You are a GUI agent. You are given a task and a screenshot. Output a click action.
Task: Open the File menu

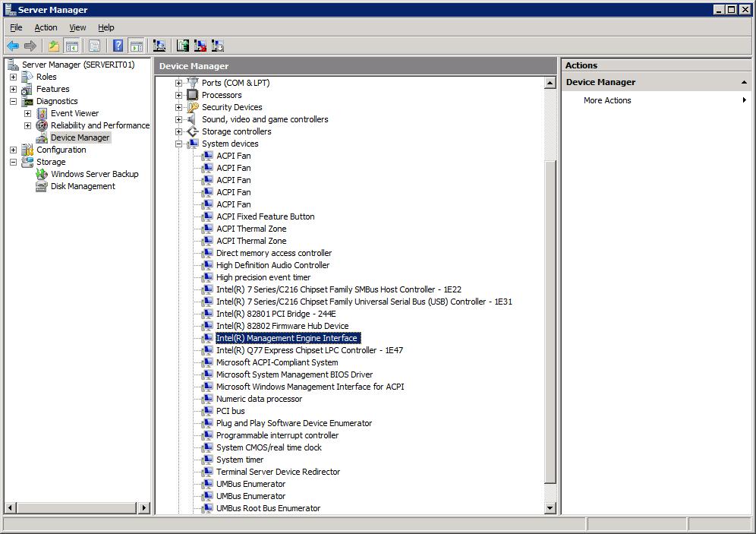click(x=16, y=27)
